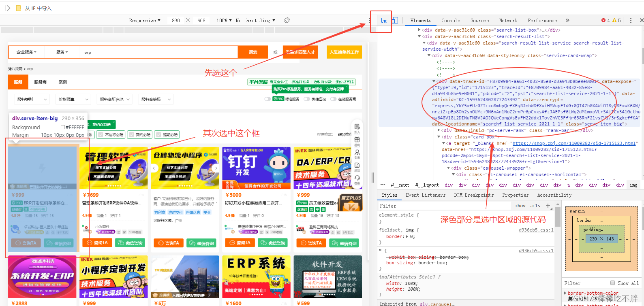This screenshot has height=306, width=644.
Task: Close the DevTools panel
Action: tap(642, 20)
